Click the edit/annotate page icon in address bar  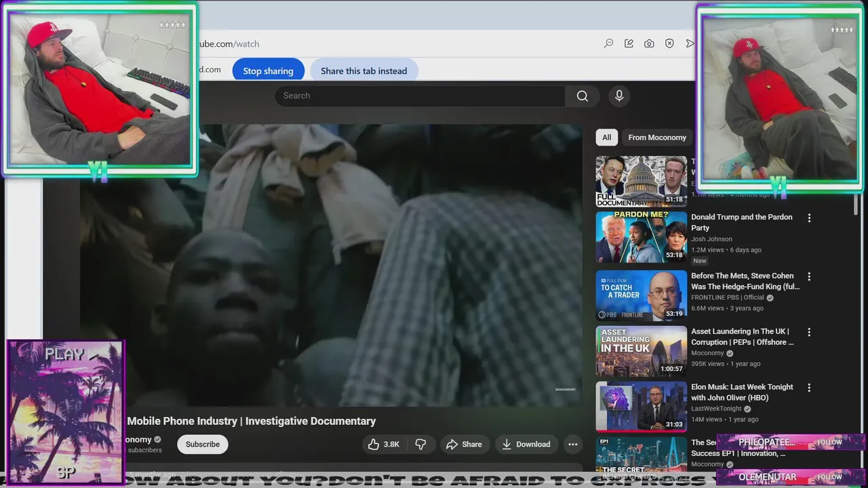click(x=629, y=43)
